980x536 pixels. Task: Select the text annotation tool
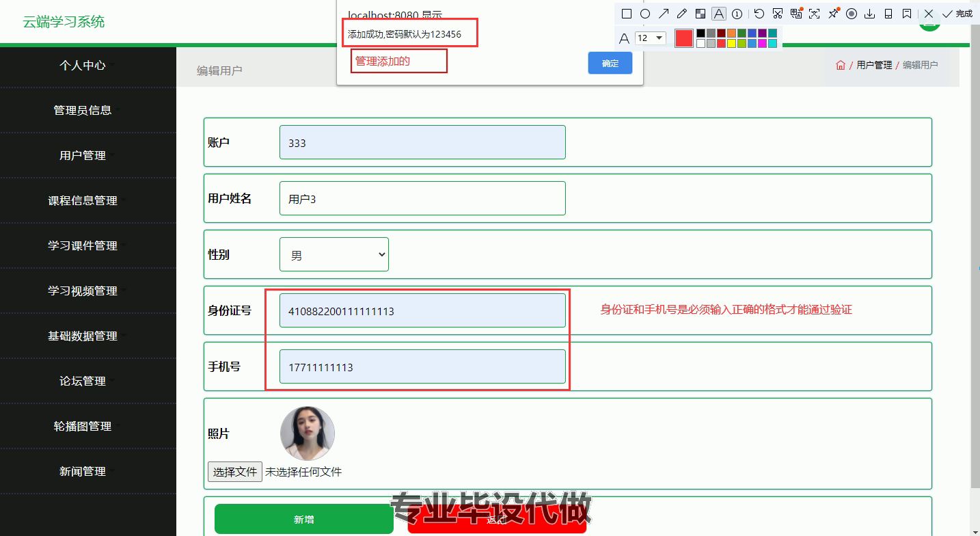[x=719, y=14]
